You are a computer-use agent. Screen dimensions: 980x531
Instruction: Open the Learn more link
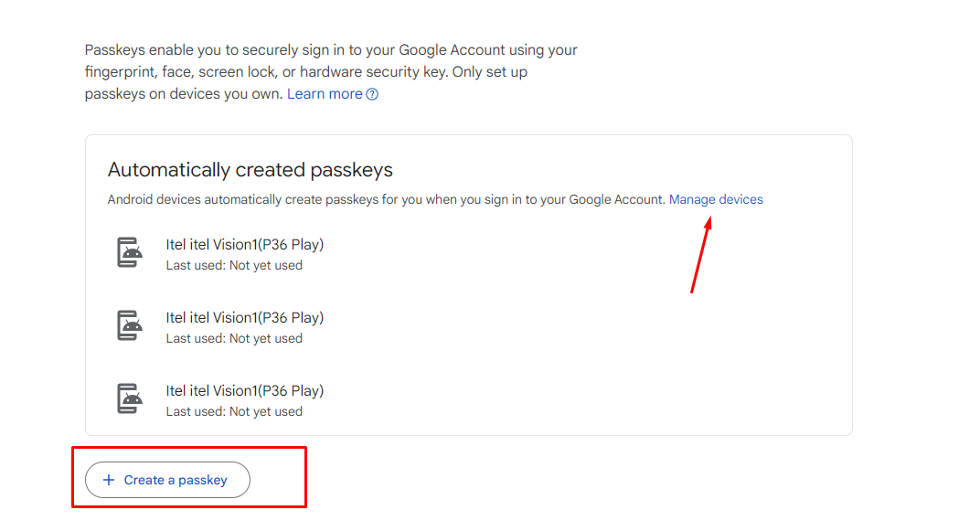(x=325, y=93)
